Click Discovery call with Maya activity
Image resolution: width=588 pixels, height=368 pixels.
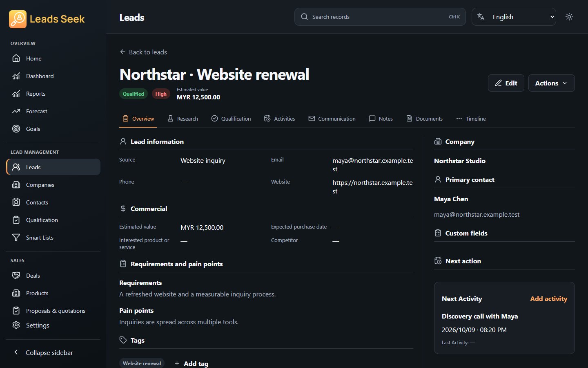[x=480, y=316]
